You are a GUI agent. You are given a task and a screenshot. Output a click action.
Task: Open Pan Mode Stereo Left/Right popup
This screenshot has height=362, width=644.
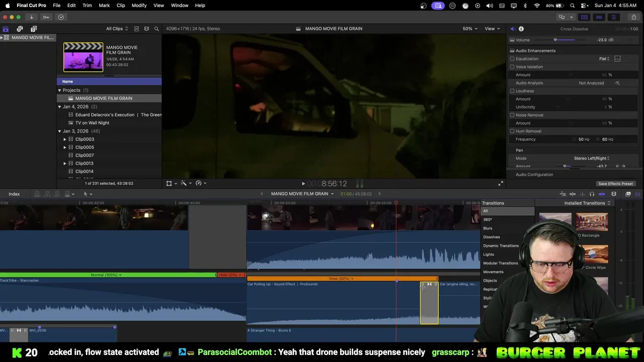[592, 158]
